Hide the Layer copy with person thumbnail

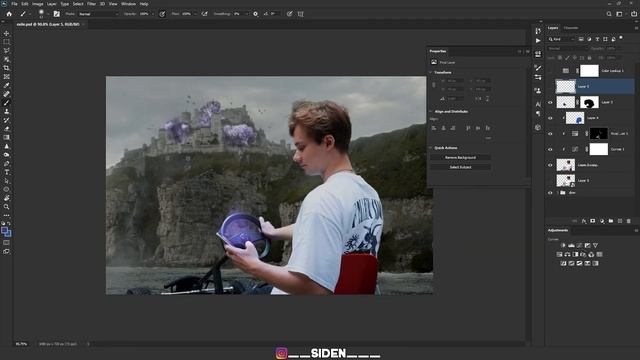click(x=550, y=165)
